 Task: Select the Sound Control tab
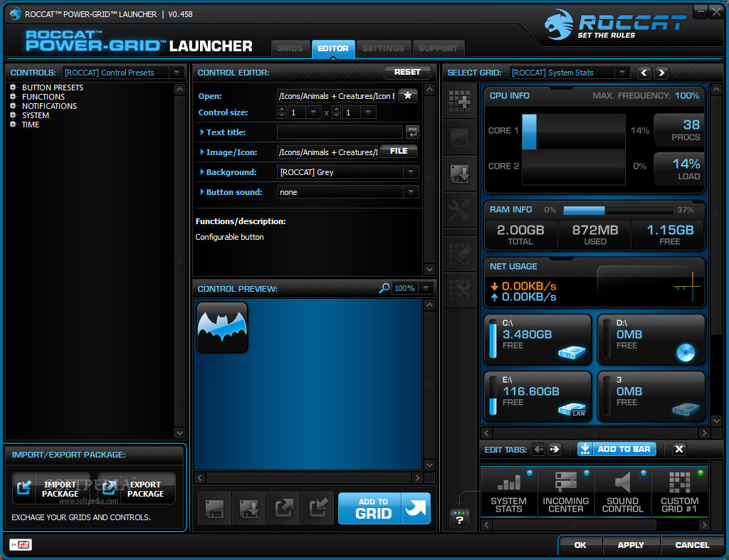(x=622, y=492)
